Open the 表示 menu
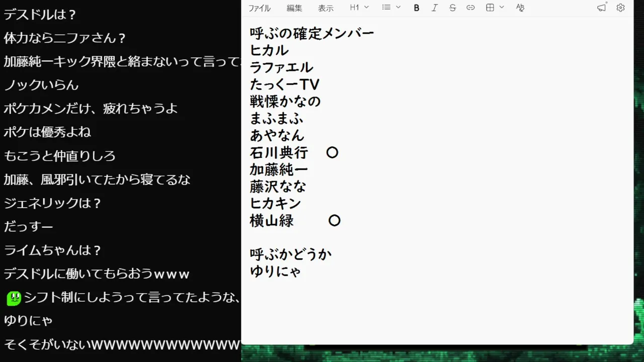 326,8
